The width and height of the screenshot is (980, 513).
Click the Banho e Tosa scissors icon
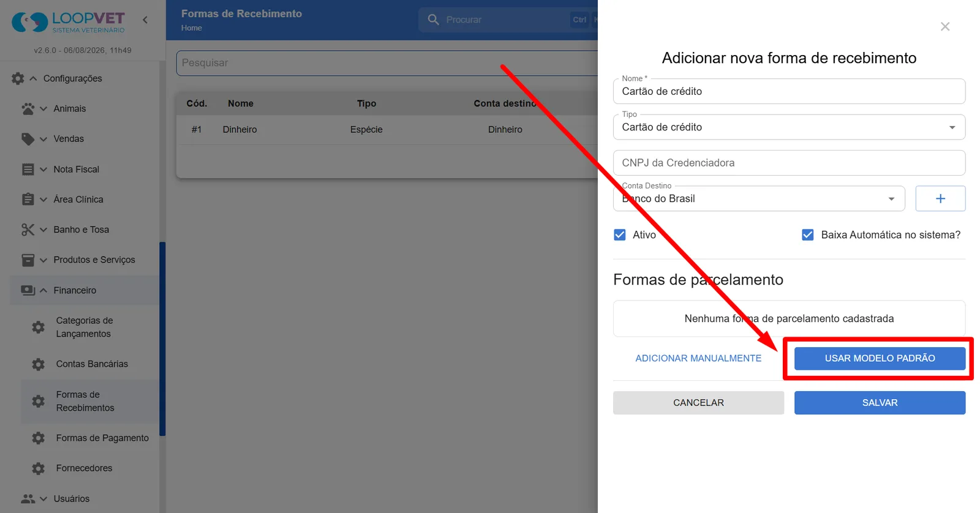pyautogui.click(x=28, y=230)
